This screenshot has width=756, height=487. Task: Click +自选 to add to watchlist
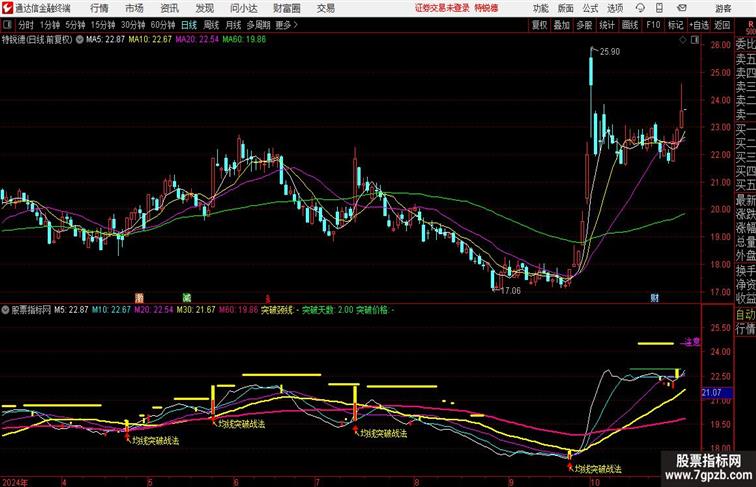click(699, 25)
